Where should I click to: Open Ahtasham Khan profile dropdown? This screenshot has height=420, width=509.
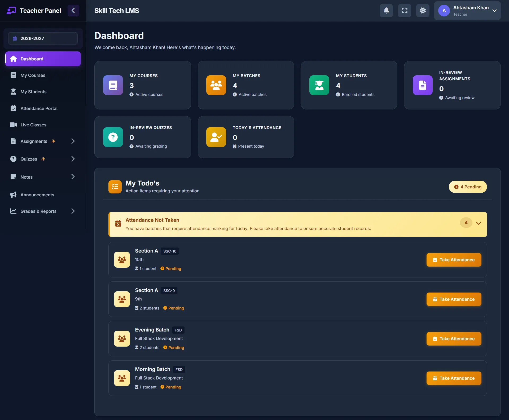pyautogui.click(x=467, y=11)
